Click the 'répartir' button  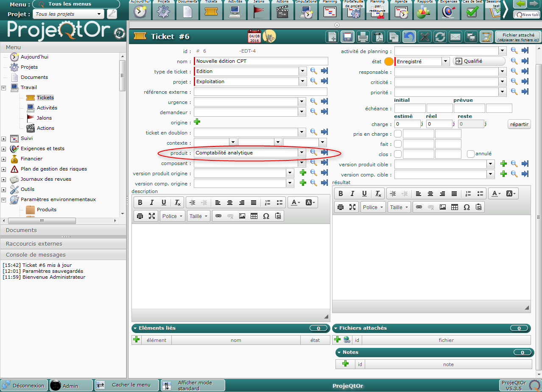pyautogui.click(x=519, y=124)
